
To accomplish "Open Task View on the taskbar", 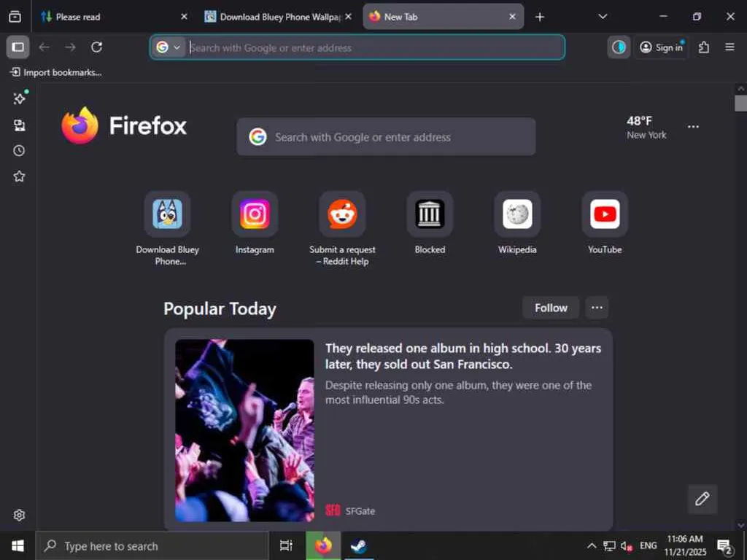I will pyautogui.click(x=286, y=545).
